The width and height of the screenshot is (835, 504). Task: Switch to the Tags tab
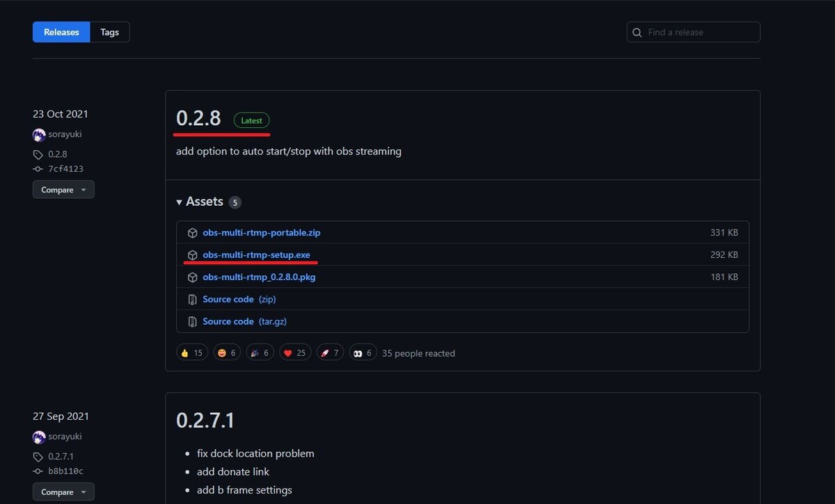[x=109, y=32]
